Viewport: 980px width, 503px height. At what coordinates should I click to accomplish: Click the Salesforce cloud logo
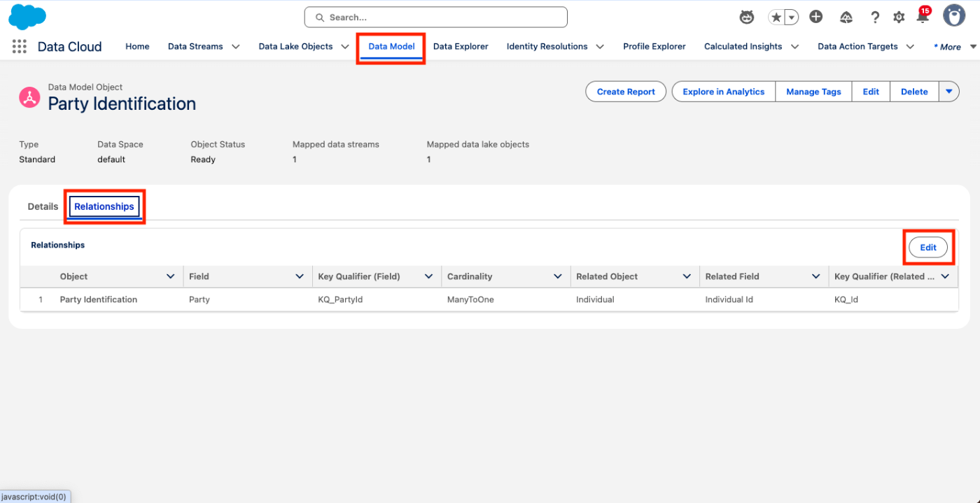(27, 17)
